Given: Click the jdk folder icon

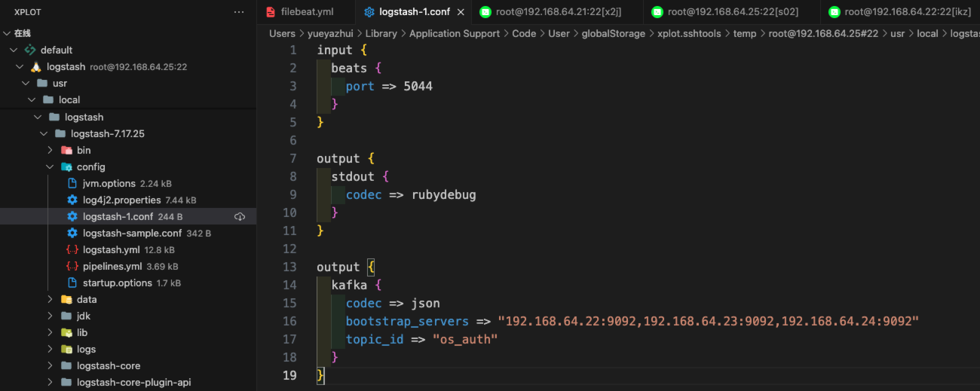Looking at the screenshot, I should (66, 316).
